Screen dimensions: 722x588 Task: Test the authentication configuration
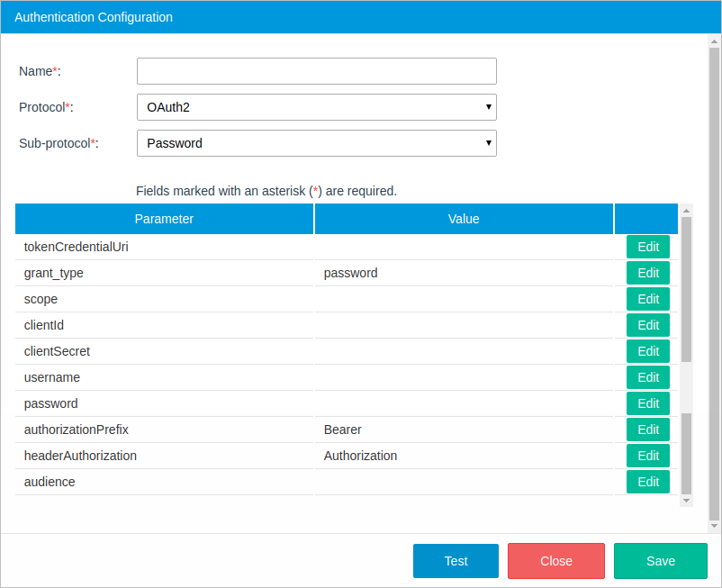[456, 561]
